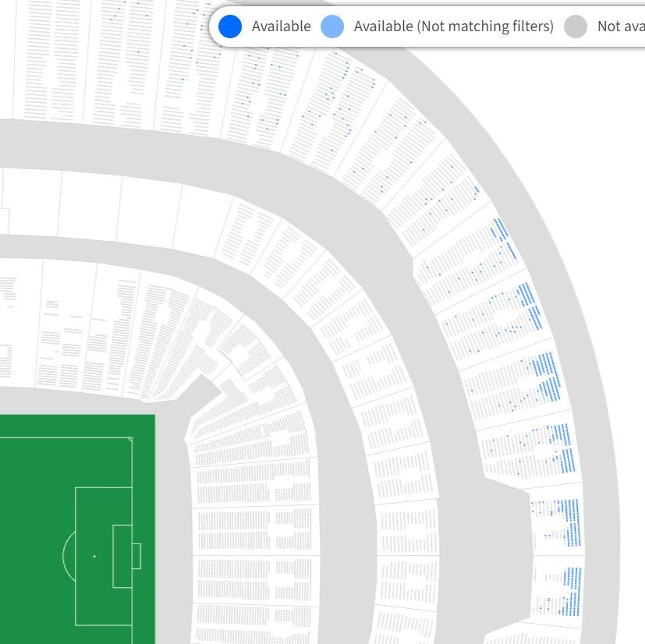
Task: Click the light blue not-matching-filters legend dot
Action: coord(332,27)
